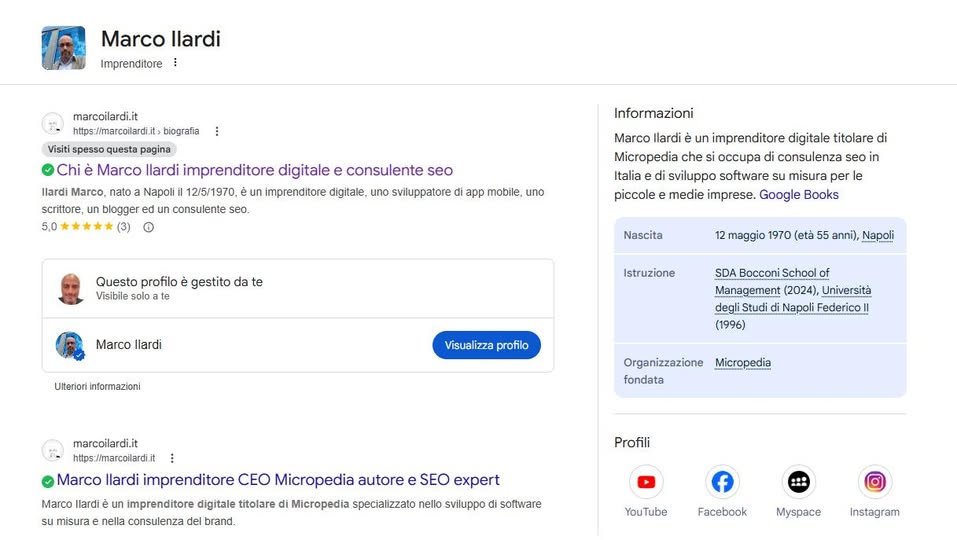Image resolution: width=957 pixels, height=540 pixels.
Task: Click 'Questo profilo è gestito da te' text
Action: pos(179,282)
